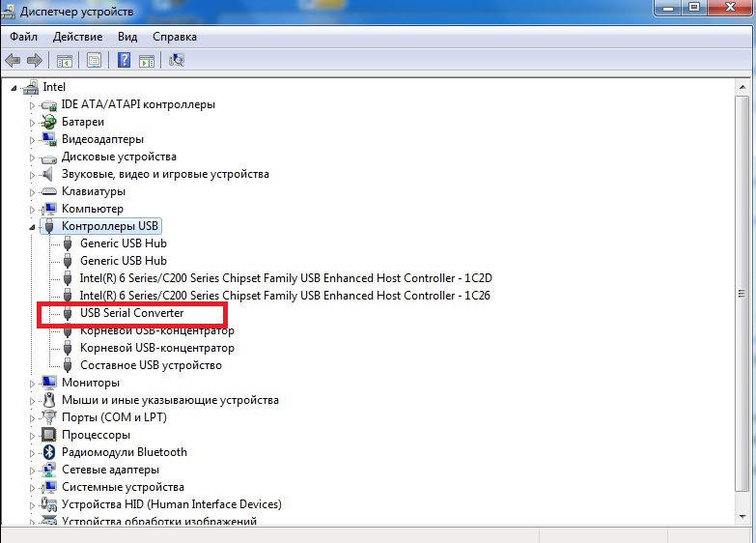The width and height of the screenshot is (756, 543).
Task: Click the speaker icon of Звуковые устройства
Action: tap(47, 174)
